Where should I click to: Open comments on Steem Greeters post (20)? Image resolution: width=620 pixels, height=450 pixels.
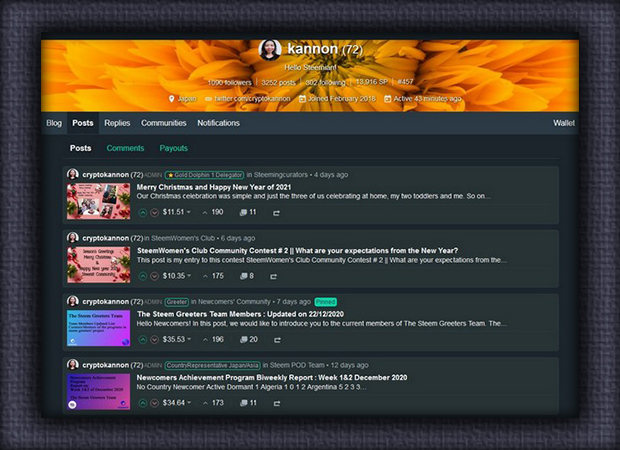pos(249,339)
